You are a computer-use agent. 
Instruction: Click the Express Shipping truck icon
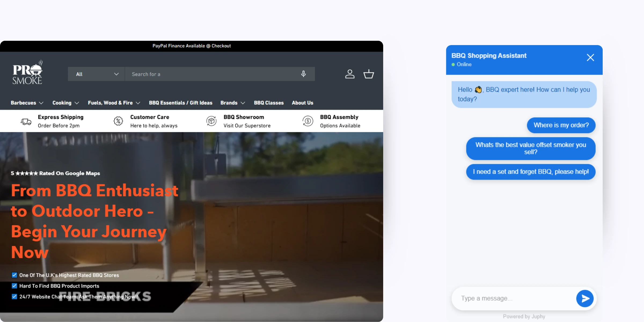coord(26,122)
